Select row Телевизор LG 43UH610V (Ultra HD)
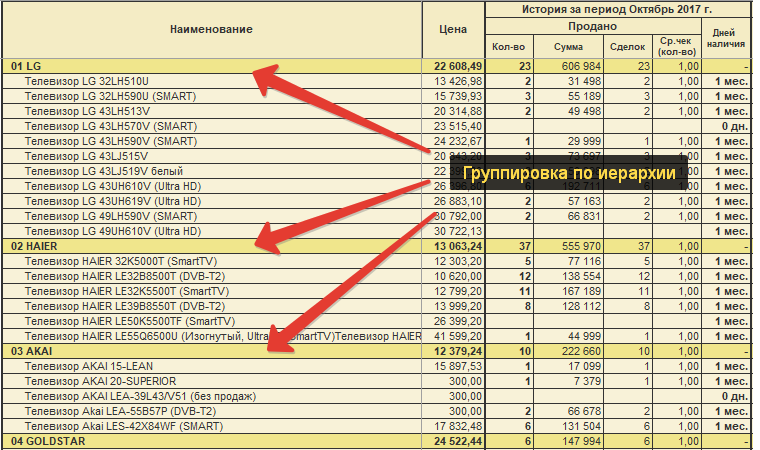 pyautogui.click(x=377, y=187)
